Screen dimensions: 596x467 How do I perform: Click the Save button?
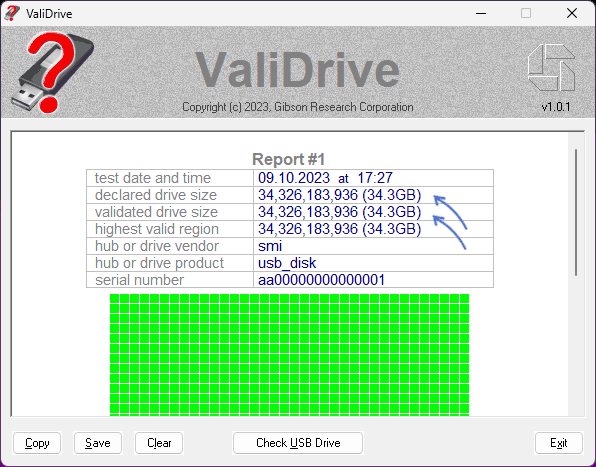click(x=98, y=443)
